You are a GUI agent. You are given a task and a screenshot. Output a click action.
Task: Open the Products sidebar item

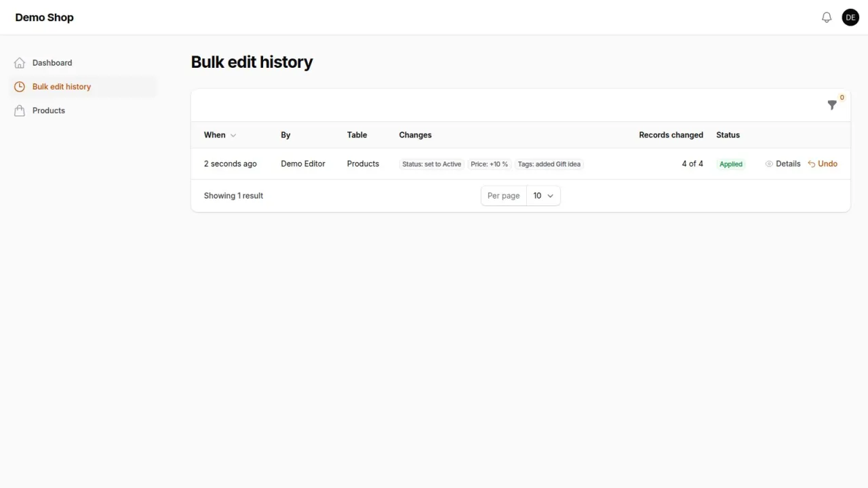pyautogui.click(x=84, y=110)
